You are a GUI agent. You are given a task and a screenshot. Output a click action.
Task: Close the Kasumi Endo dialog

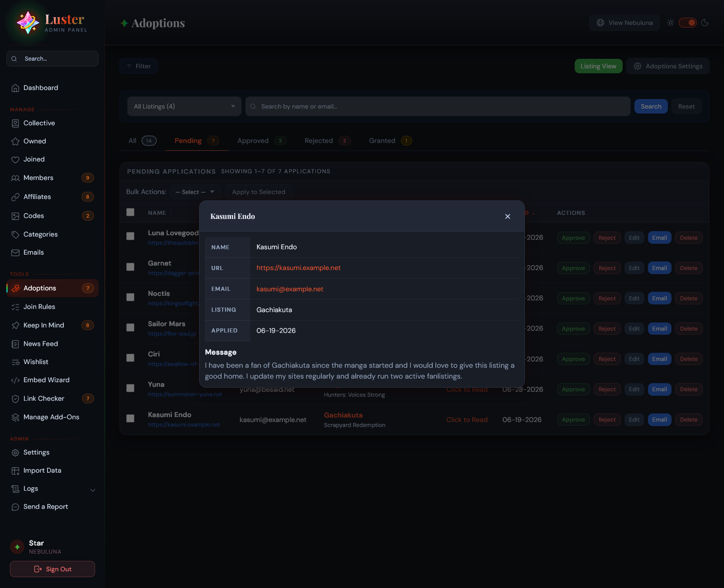click(x=508, y=217)
